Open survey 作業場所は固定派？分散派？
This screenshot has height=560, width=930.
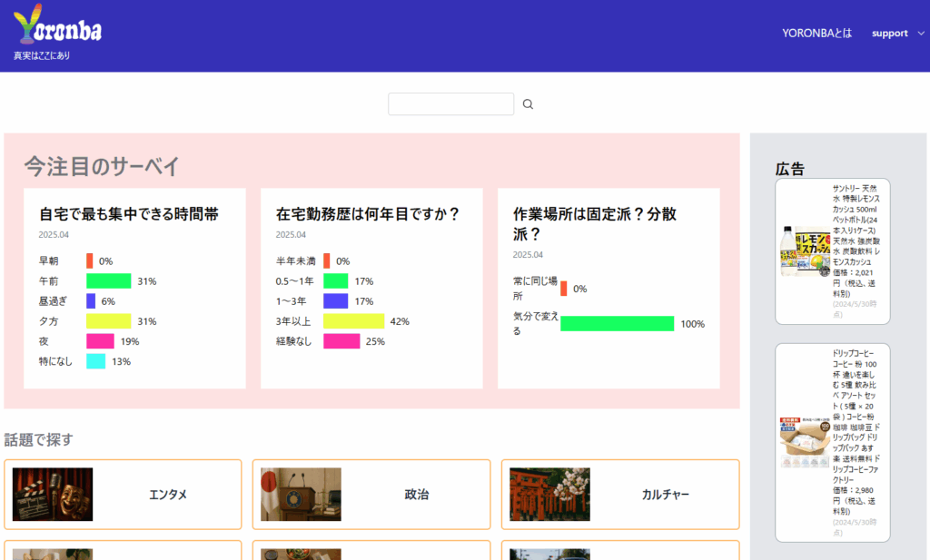tap(595, 223)
